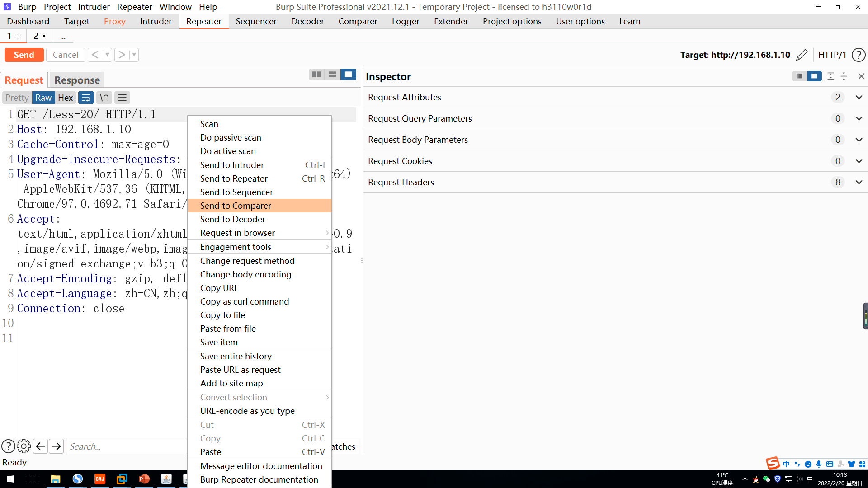Switch to the Decoder tab
Image resolution: width=868 pixels, height=488 pixels.
tap(307, 21)
